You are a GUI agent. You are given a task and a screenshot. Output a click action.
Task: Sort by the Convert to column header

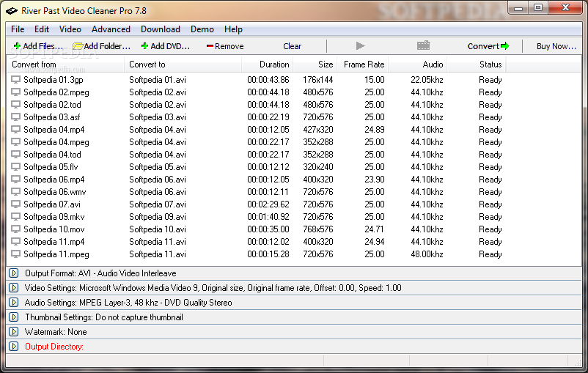[183, 64]
